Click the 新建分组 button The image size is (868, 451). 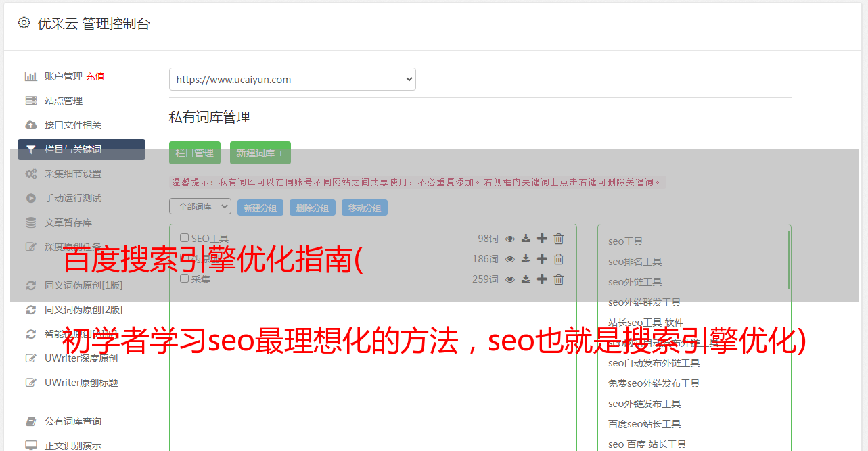[x=260, y=208]
